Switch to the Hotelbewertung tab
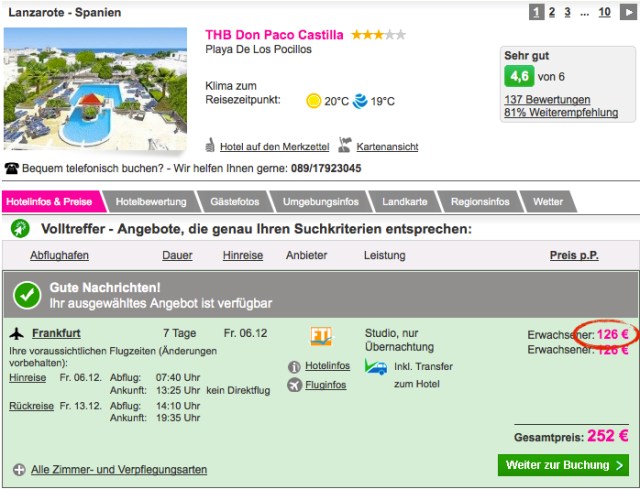Image resolution: width=640 pixels, height=489 pixels. pos(151,202)
